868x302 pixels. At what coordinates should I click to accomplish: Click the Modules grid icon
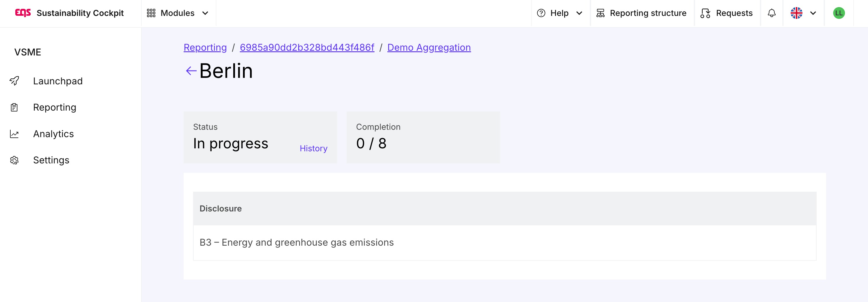151,13
